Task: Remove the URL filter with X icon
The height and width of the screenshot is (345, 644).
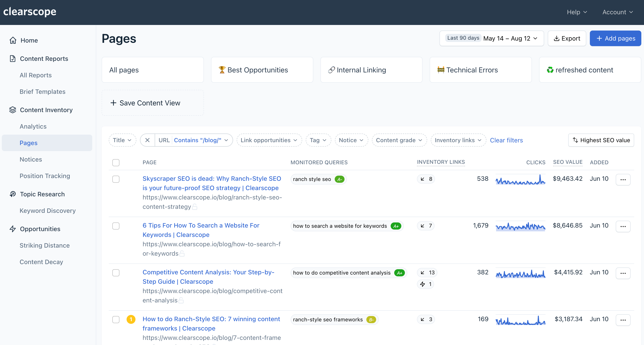Action: [148, 140]
